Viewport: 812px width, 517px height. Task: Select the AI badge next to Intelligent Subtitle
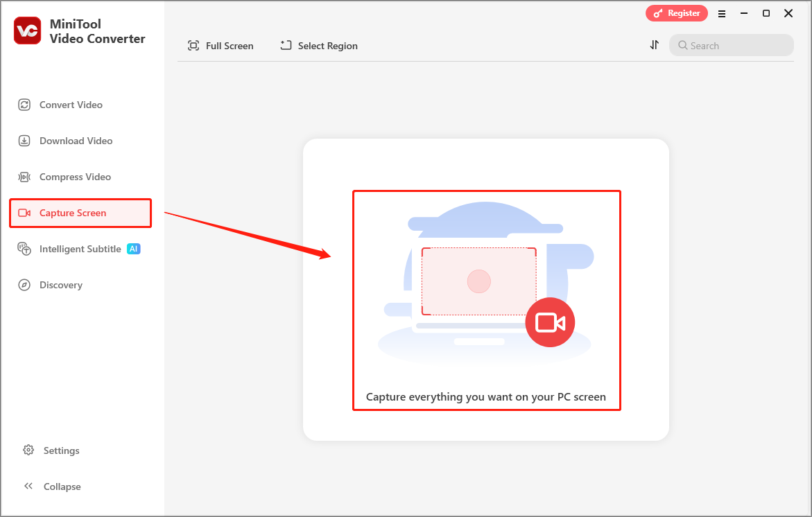pyautogui.click(x=132, y=248)
